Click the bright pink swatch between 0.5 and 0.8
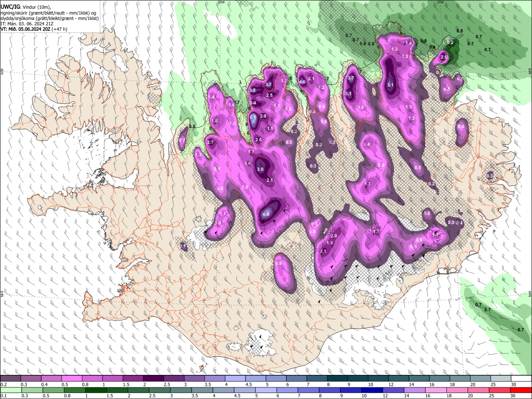Viewport: 532px width, 399px height. pyautogui.click(x=71, y=379)
